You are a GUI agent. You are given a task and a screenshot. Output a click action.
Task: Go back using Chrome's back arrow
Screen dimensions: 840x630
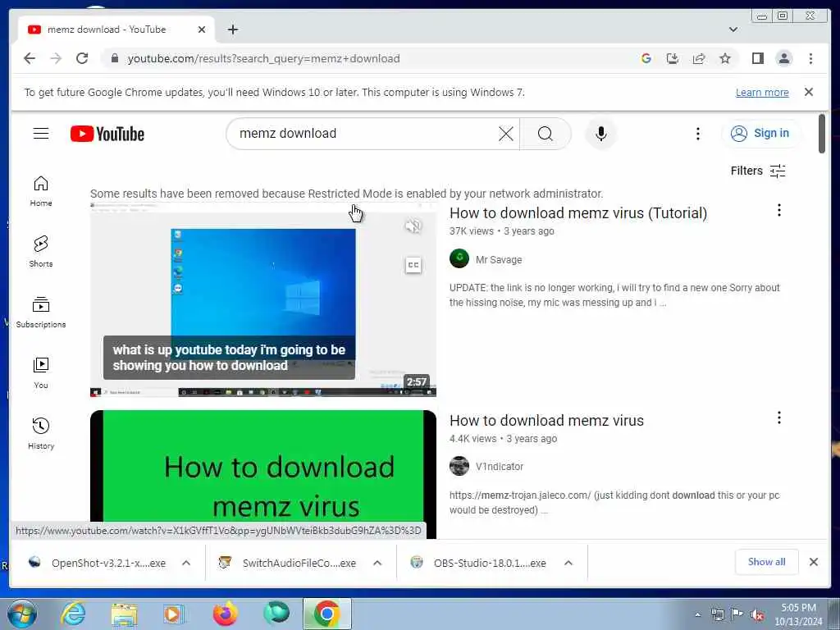tap(30, 58)
